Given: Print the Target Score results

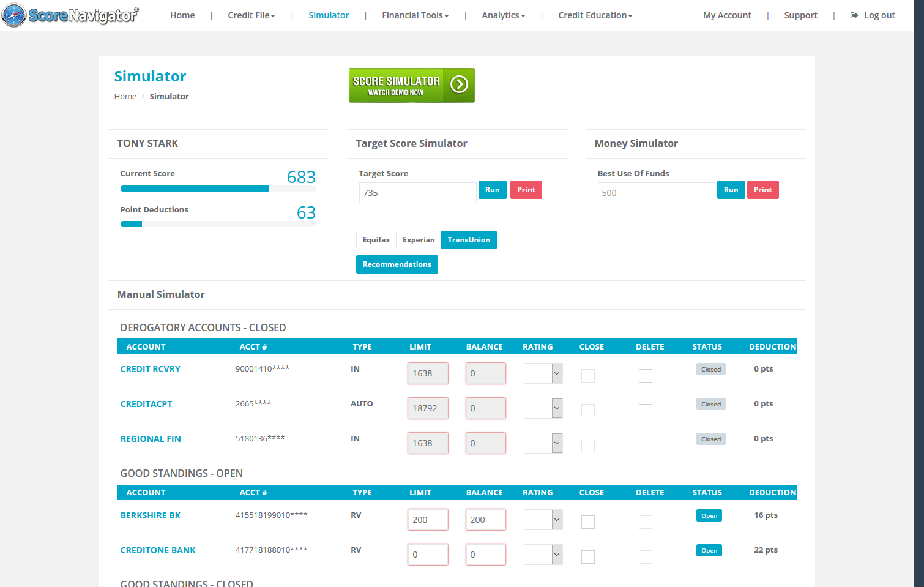Looking at the screenshot, I should (x=526, y=190).
